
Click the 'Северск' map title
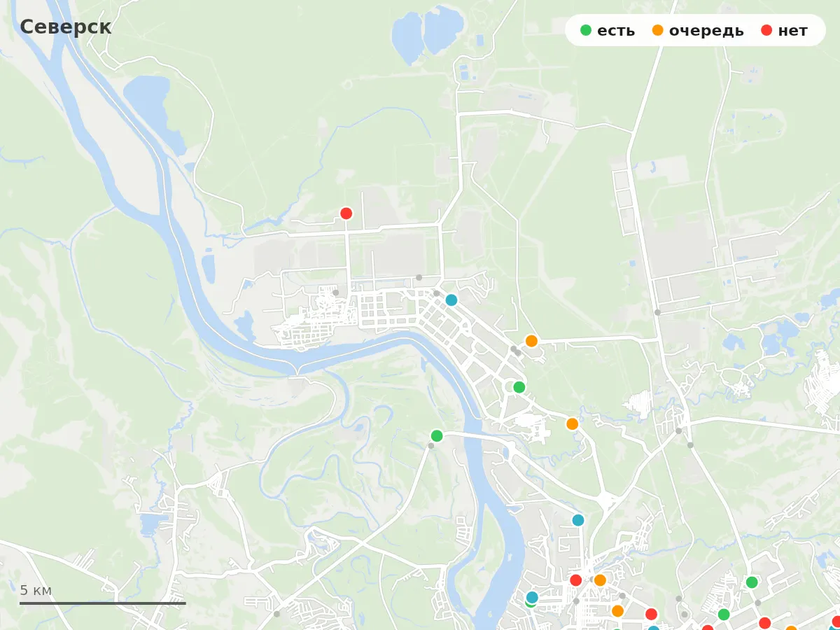65,27
